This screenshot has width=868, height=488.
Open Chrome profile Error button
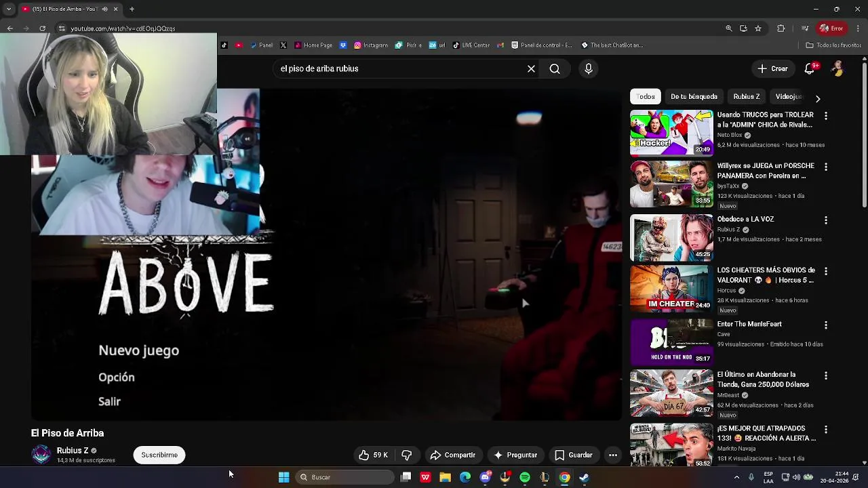pyautogui.click(x=831, y=28)
